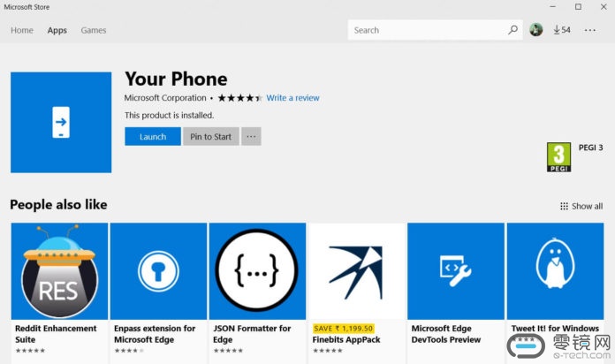Click the Enpass extension for Microsoft Edge title
The height and width of the screenshot is (364, 615).
pyautogui.click(x=155, y=334)
